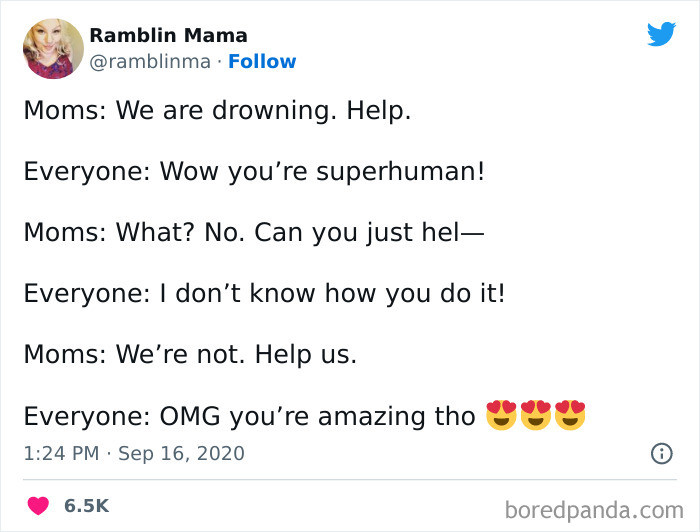Click the first heart-eyes emoji
The image size is (700, 532).
[500, 415]
